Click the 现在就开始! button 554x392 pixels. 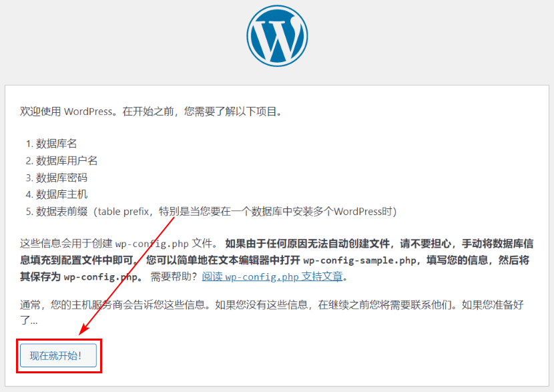point(58,355)
